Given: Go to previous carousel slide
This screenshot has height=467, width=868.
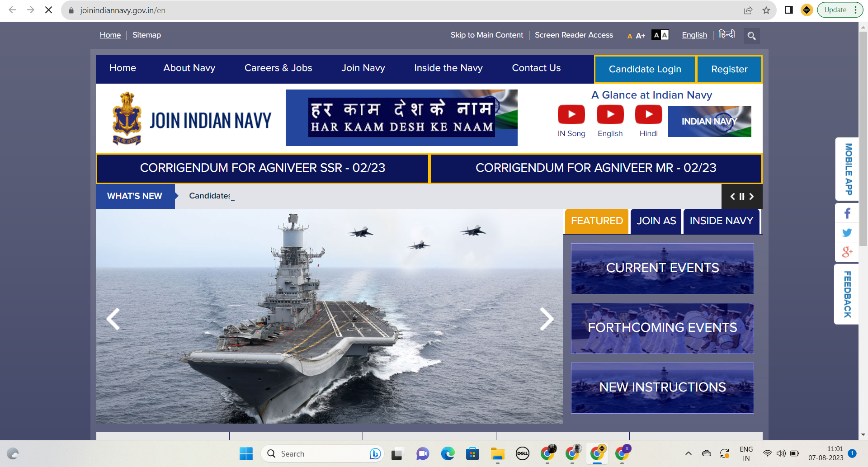Looking at the screenshot, I should coord(113,319).
